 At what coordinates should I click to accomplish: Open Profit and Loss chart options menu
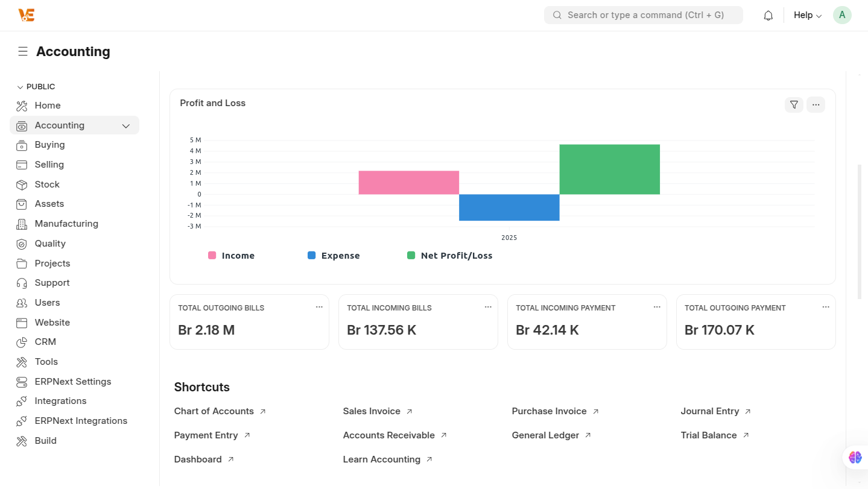click(x=816, y=105)
